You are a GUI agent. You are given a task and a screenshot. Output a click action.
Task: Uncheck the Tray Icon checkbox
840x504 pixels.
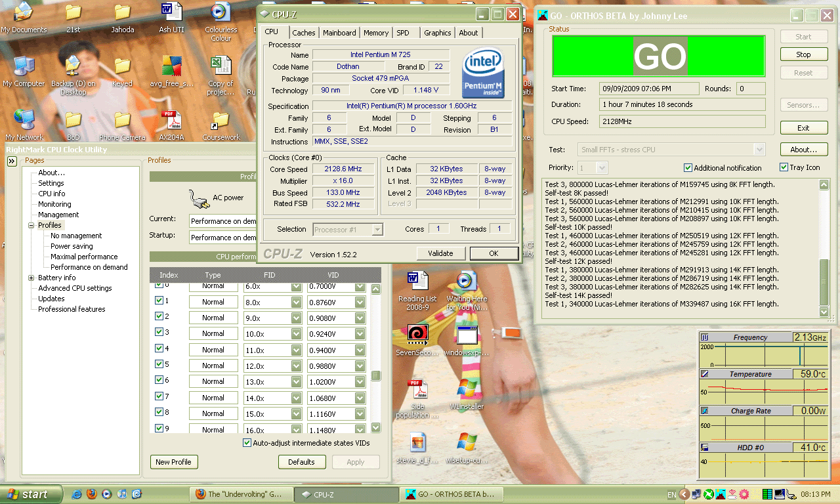[x=784, y=167]
